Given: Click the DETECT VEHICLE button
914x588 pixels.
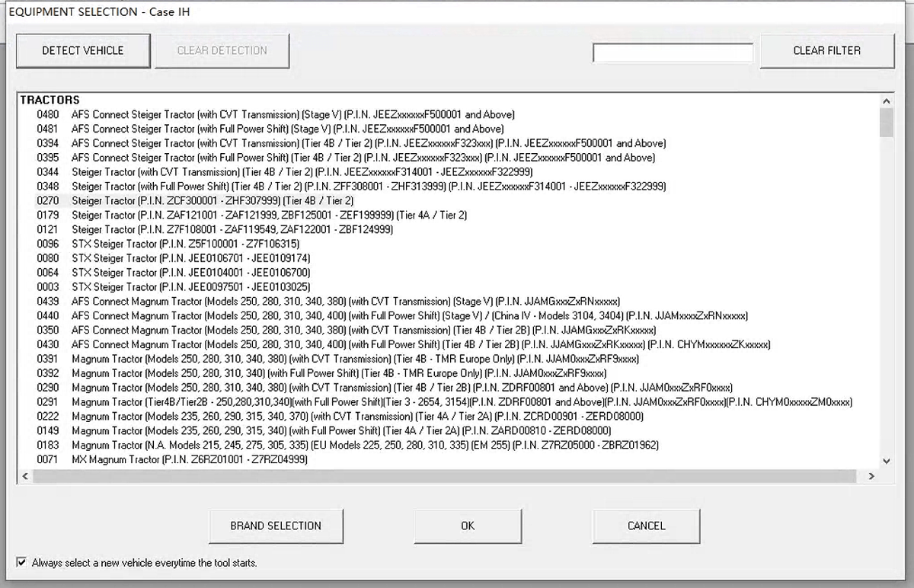Looking at the screenshot, I should (x=82, y=51).
